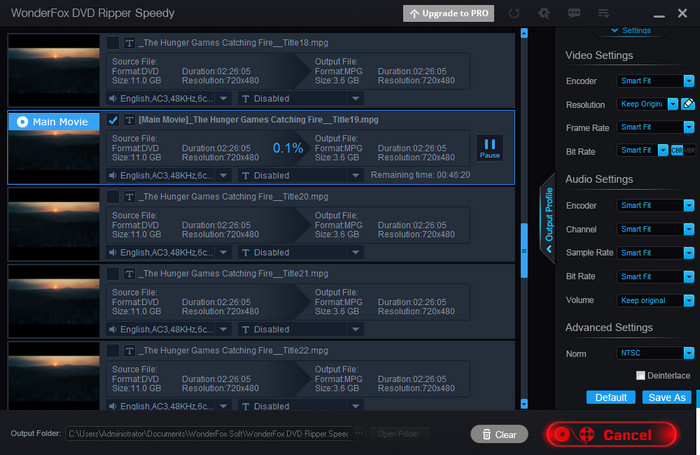The image size is (700, 455).
Task: Click the audio speaker icon in Title21 row
Action: pos(113,329)
